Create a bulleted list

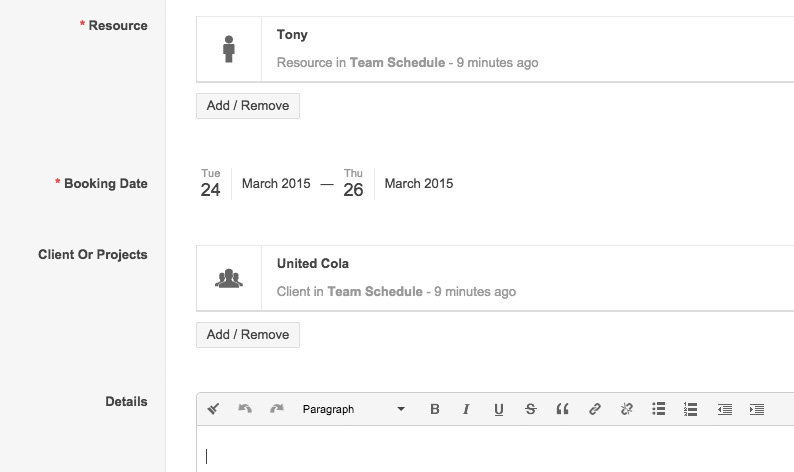pos(658,409)
